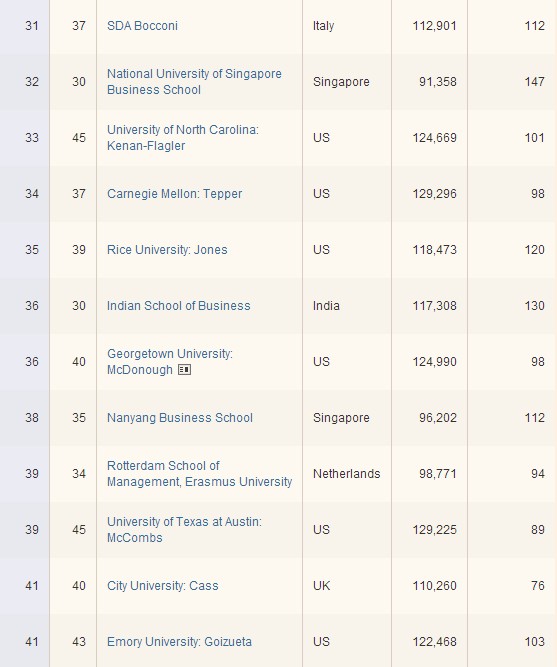557x667 pixels.
Task: Open the Nanyang Business School link
Action: (180, 418)
